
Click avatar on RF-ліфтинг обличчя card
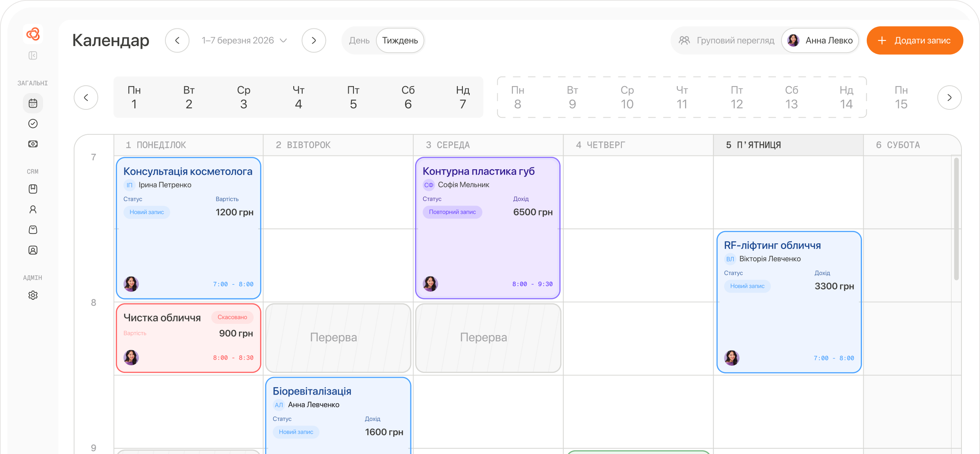point(732,358)
